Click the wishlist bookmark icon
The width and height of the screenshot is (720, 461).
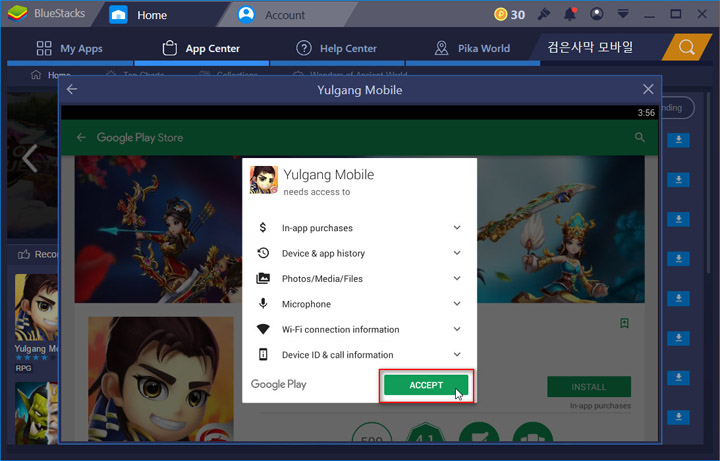pyautogui.click(x=624, y=323)
